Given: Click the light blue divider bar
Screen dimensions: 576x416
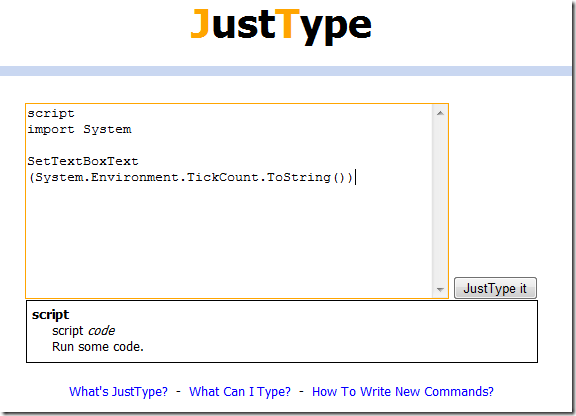Looking at the screenshot, I should [x=286, y=71].
